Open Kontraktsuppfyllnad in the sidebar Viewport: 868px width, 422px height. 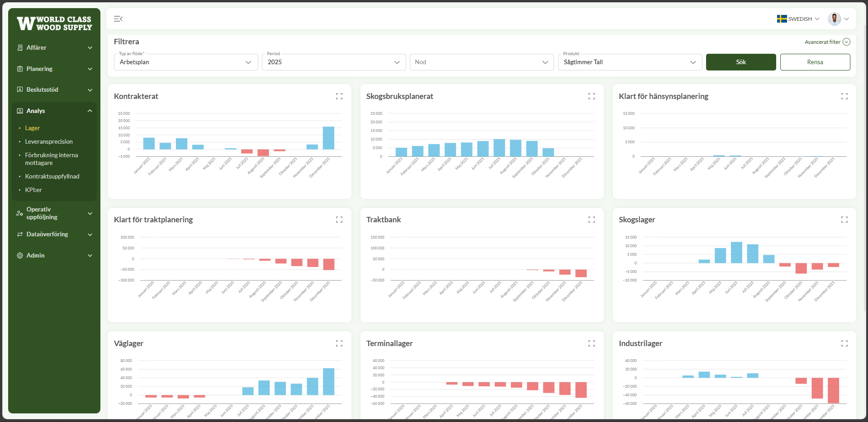click(52, 176)
